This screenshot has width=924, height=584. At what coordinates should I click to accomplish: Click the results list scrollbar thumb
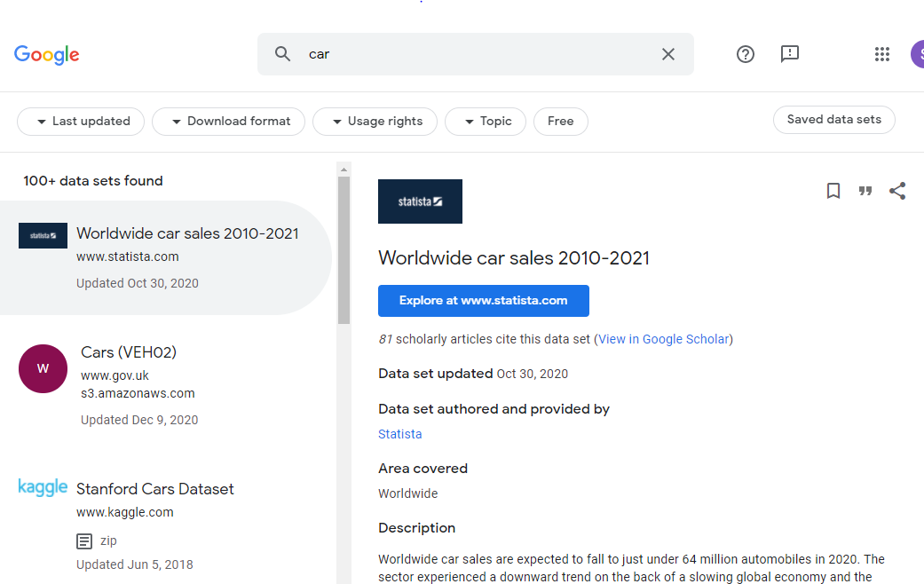tap(344, 250)
